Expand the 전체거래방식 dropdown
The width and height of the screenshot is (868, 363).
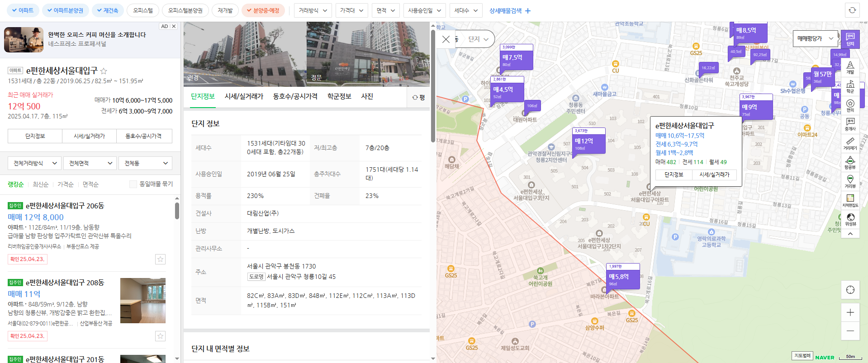click(35, 163)
